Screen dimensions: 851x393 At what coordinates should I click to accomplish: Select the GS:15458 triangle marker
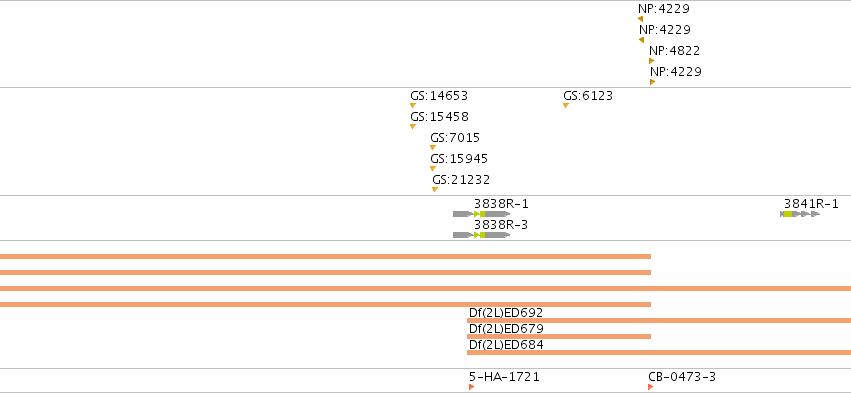[x=413, y=127]
